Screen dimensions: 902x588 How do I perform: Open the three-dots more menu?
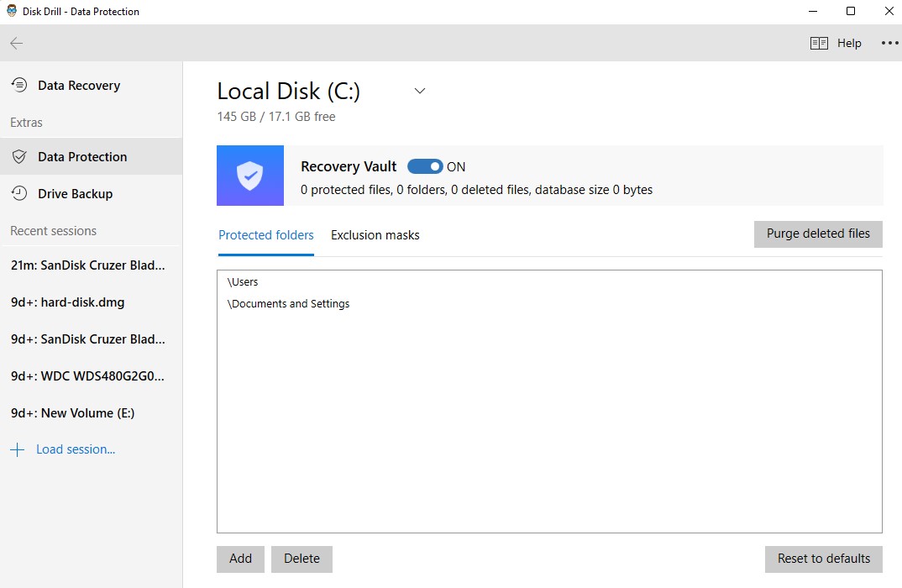tap(890, 43)
